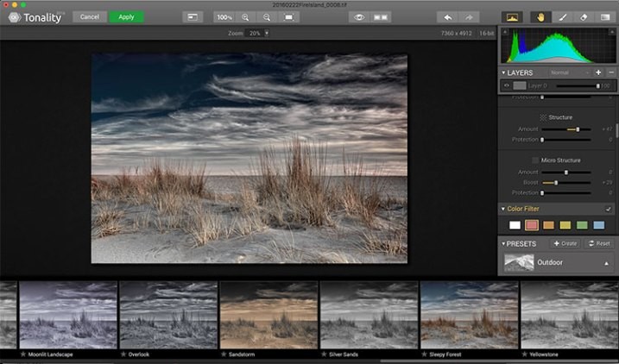
Task: Adjust the Micro Structure Protection slider
Action: [566, 193]
